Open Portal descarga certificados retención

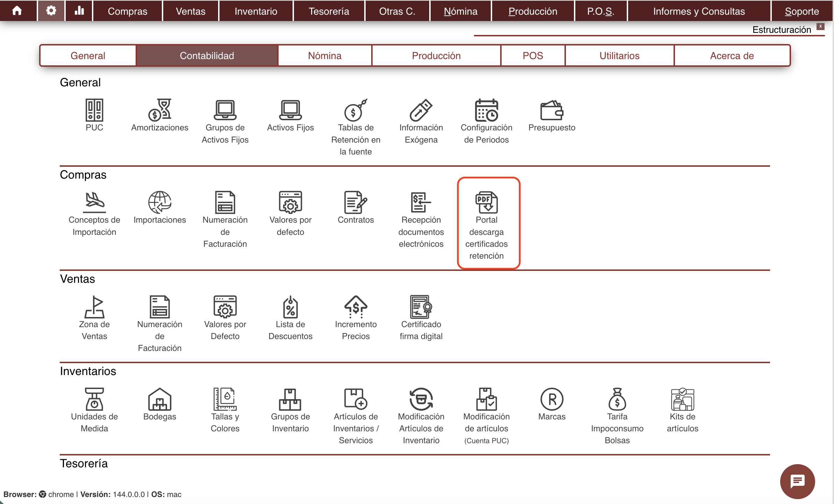486,203
